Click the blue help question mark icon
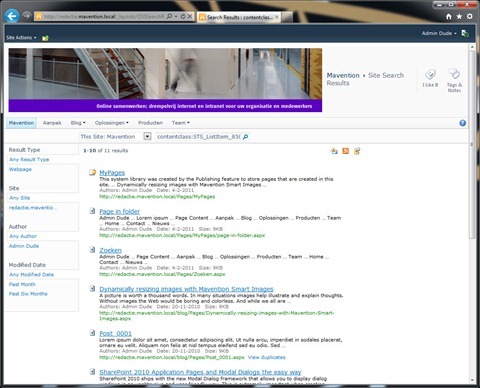 pos(462,123)
